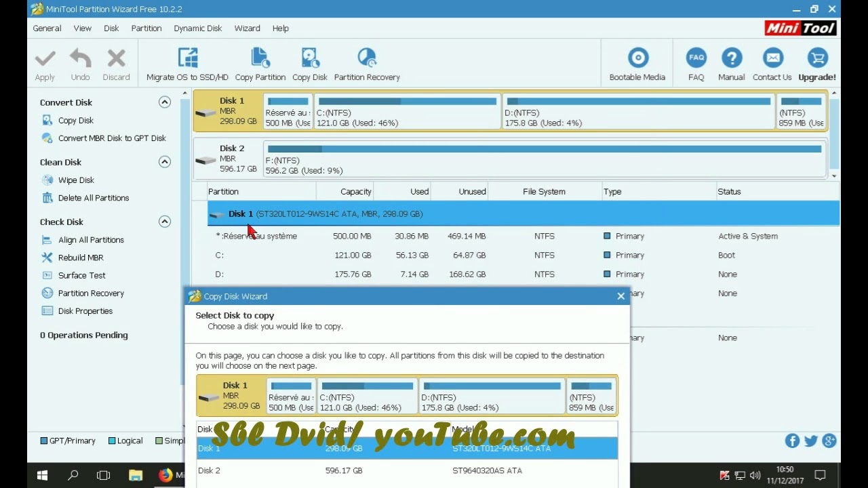Open the Wizard menu
This screenshot has height=488, width=868.
pos(248,28)
